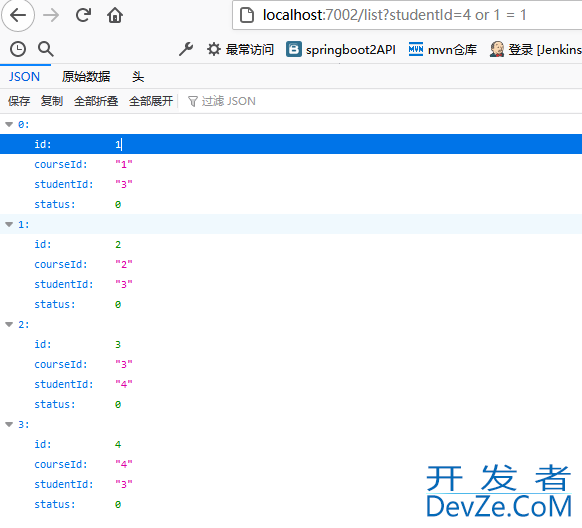This screenshot has width=582, height=528.
Task: Select studentId row in node 0
Action: pos(291,184)
